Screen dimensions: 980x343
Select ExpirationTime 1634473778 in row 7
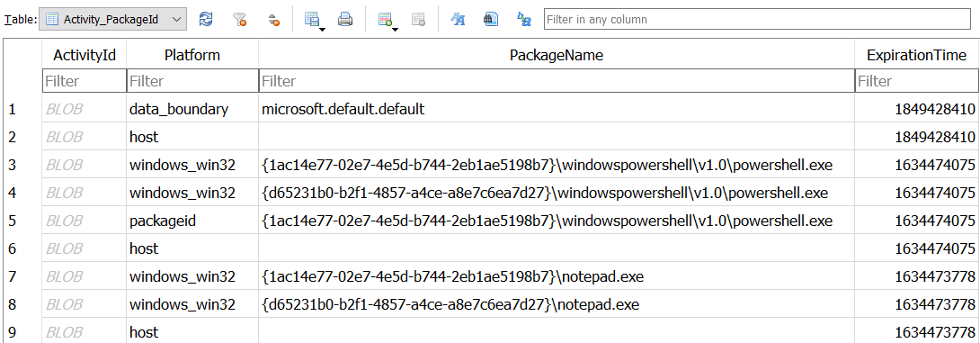[x=917, y=276]
